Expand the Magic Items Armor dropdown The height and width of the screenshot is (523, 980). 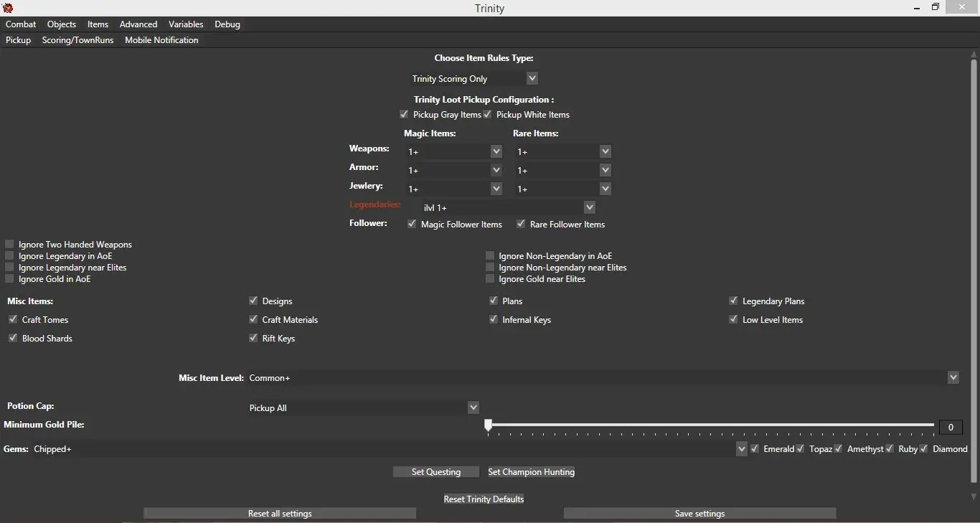[496, 170]
